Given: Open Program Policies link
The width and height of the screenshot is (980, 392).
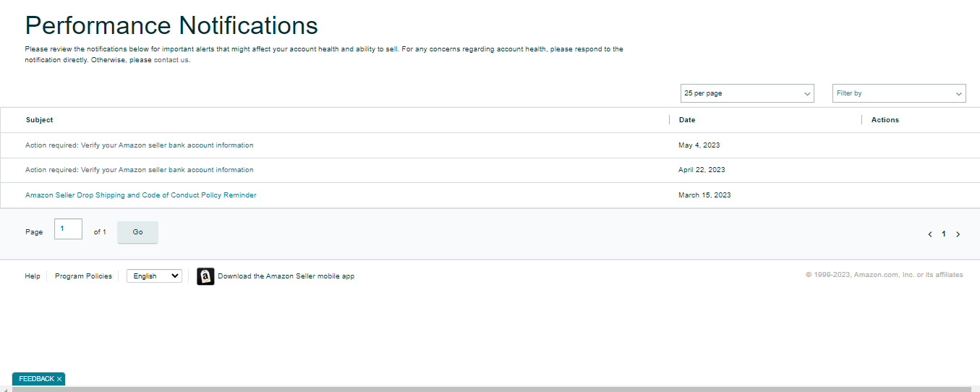Looking at the screenshot, I should click(x=83, y=276).
